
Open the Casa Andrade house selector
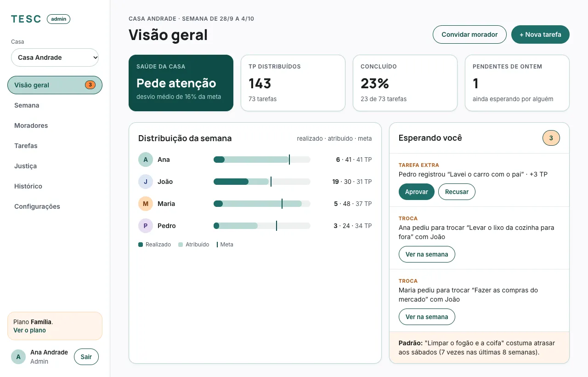pyautogui.click(x=55, y=57)
